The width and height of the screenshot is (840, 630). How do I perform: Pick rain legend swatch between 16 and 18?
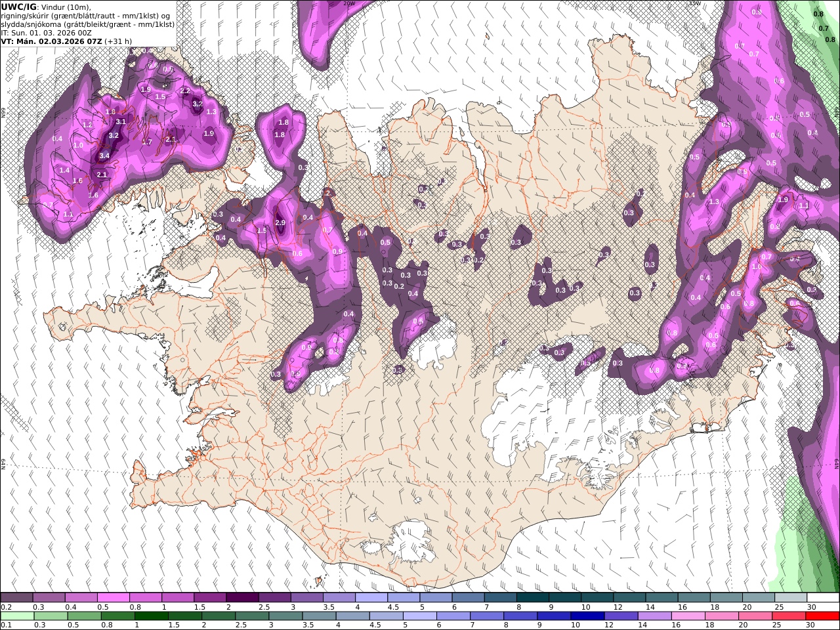tap(688, 616)
